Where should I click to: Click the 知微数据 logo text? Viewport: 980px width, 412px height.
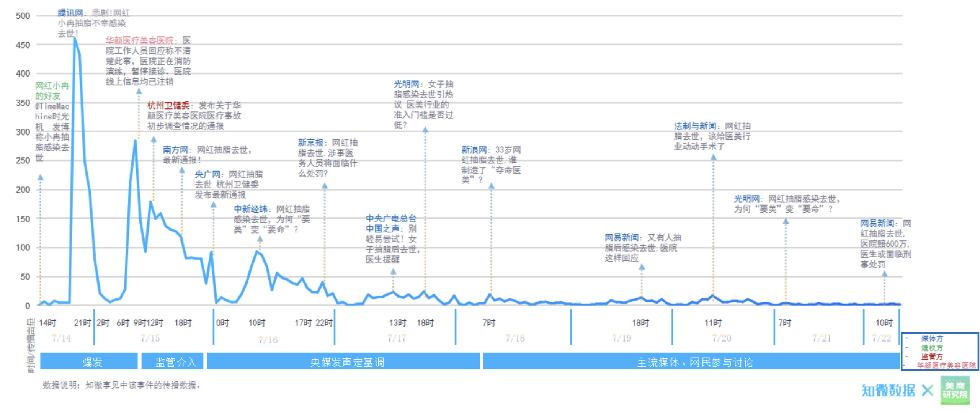888,391
